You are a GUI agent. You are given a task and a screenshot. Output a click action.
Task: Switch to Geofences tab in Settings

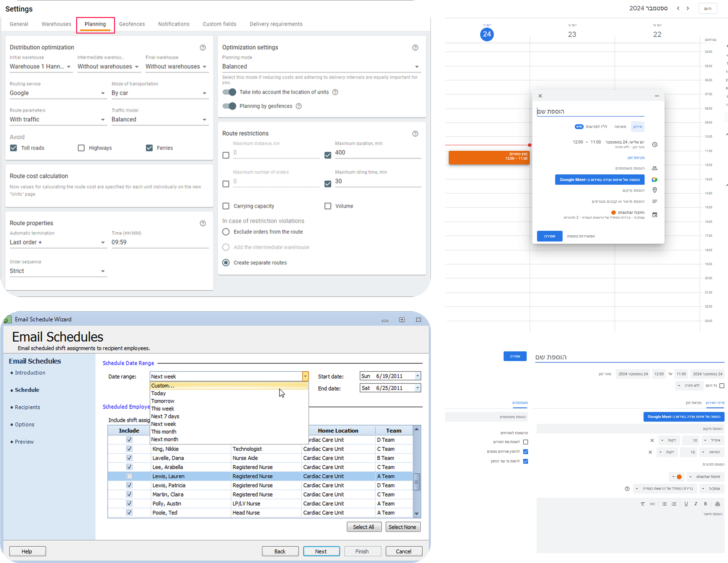[132, 24]
